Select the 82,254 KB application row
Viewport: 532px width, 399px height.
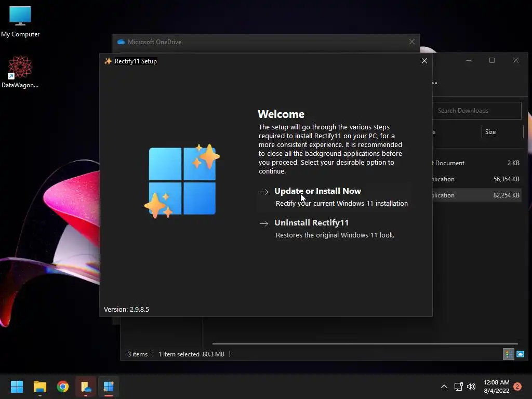(477, 195)
